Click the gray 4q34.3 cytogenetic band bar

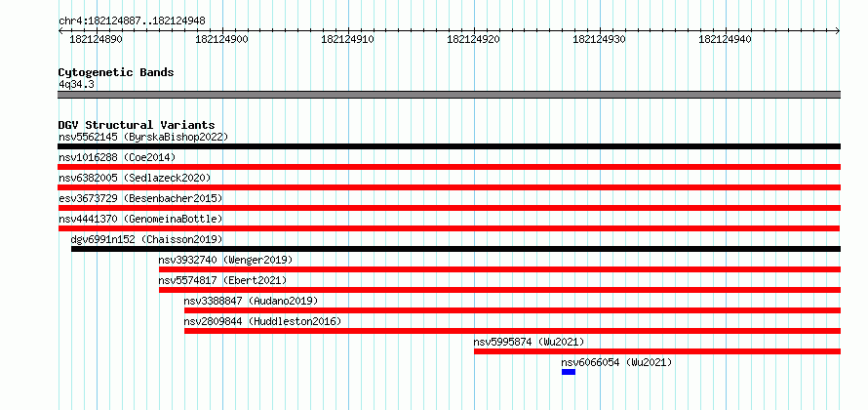tap(449, 95)
